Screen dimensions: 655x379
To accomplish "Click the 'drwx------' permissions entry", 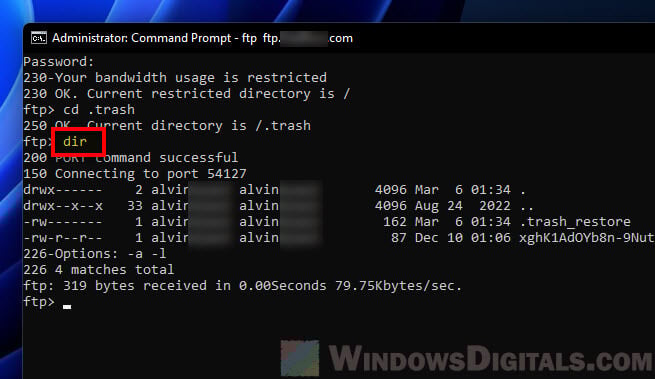I will [63, 190].
